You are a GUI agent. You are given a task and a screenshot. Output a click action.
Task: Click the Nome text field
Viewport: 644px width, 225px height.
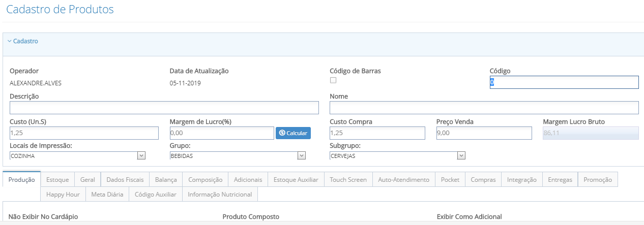(x=484, y=108)
